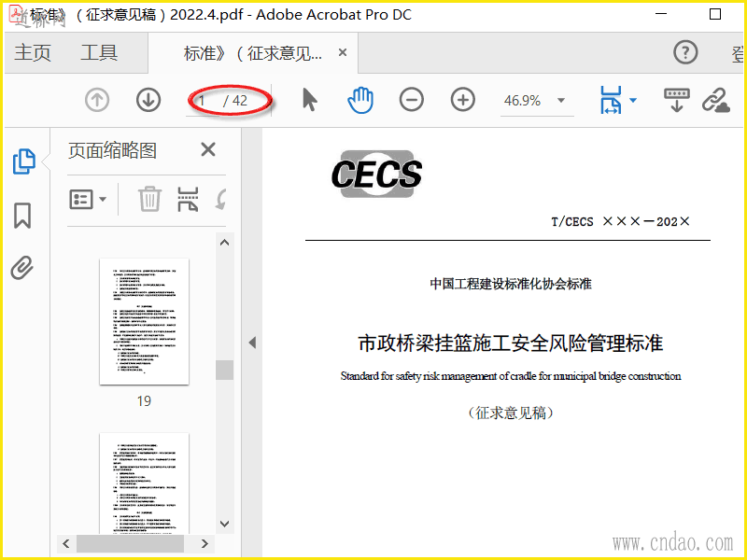Open the bookmarks panel icon
The image size is (747, 560).
[22, 216]
